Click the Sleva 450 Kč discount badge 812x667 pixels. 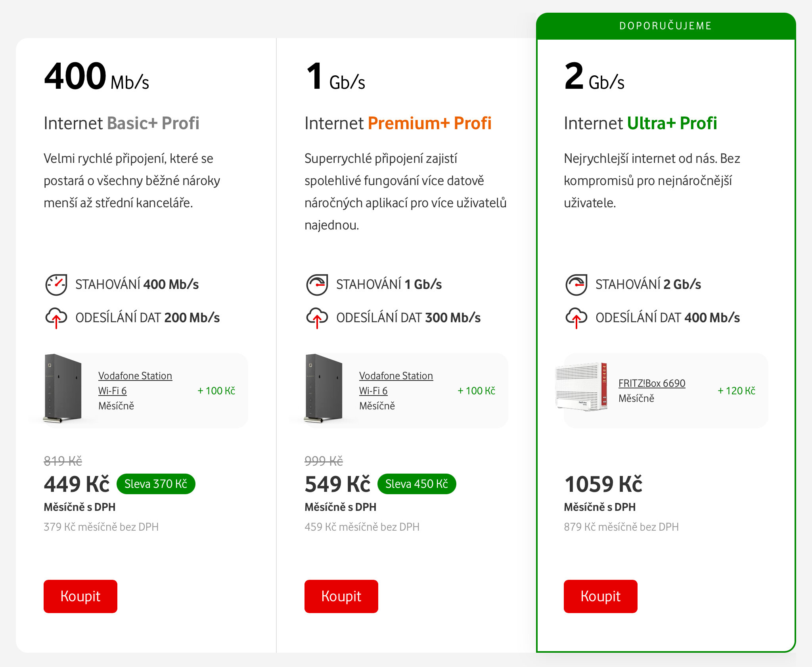point(417,484)
